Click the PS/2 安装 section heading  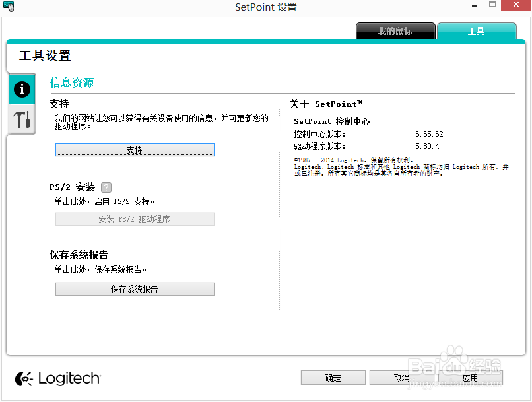coord(72,187)
